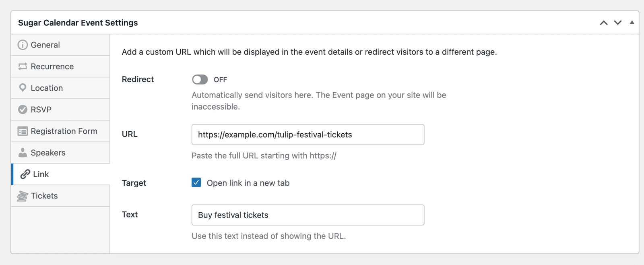Click the Link chain icon
Image resolution: width=644 pixels, height=265 pixels.
[25, 174]
